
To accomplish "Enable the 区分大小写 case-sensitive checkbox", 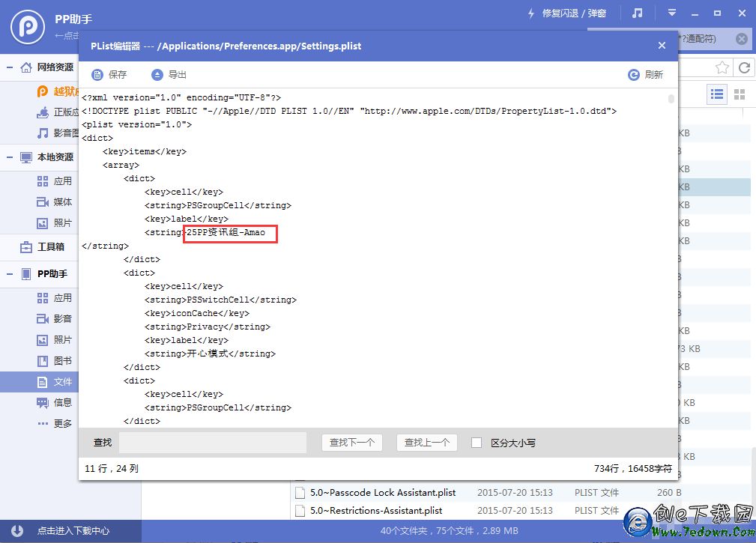I will click(476, 443).
